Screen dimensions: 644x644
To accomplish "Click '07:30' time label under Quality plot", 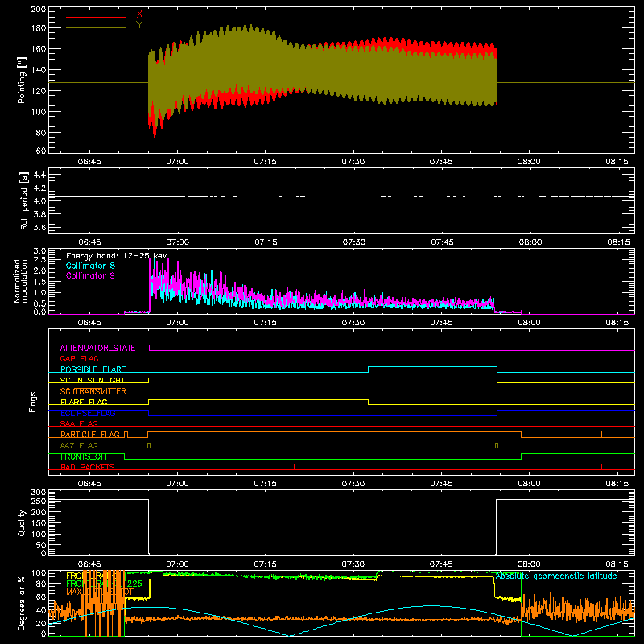I will coord(353,564).
